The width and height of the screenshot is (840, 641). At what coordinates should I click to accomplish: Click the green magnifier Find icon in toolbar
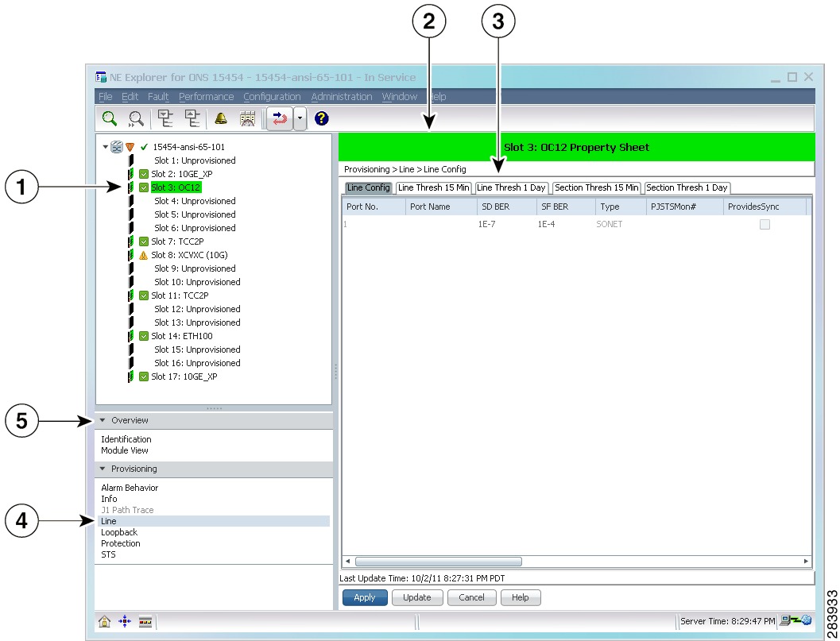110,118
